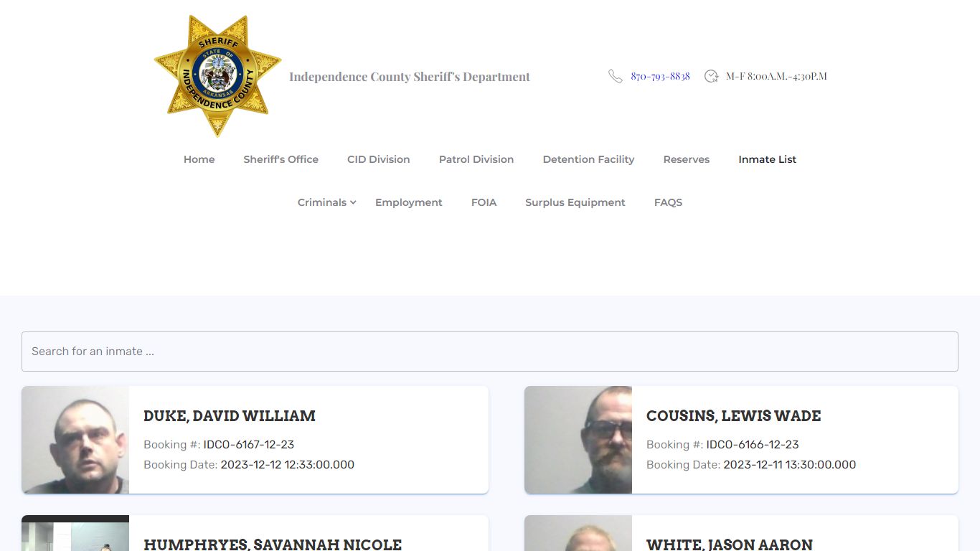
Task: Click booking number IDCO-6167-12-23
Action: pyautogui.click(x=249, y=445)
